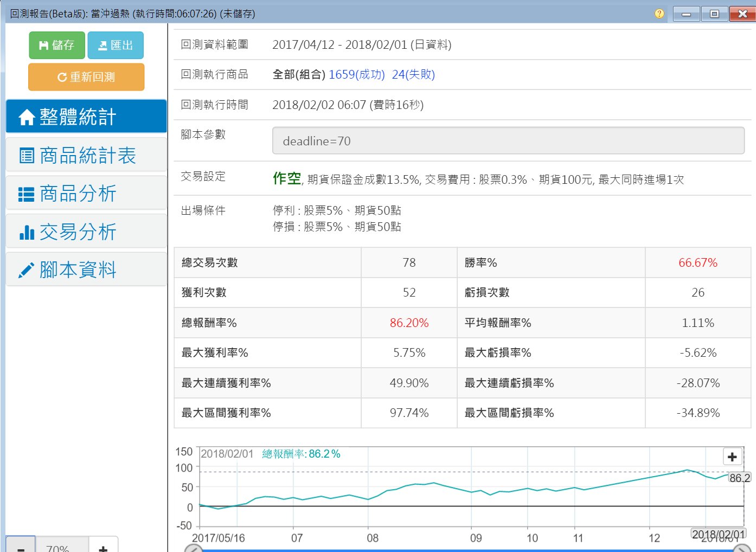
Task: Click the left handle of chart range slider
Action: tap(194, 549)
